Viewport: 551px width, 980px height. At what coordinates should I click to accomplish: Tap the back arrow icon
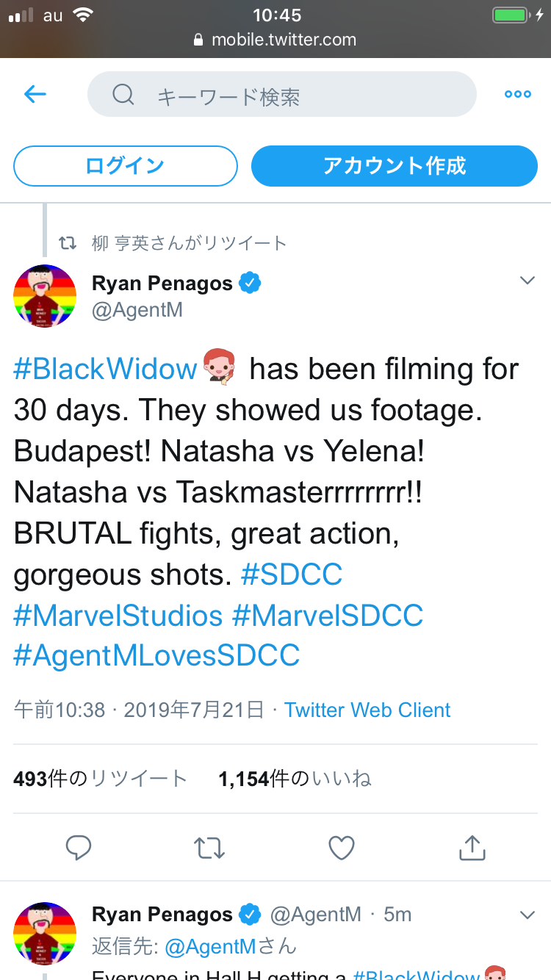pos(35,94)
